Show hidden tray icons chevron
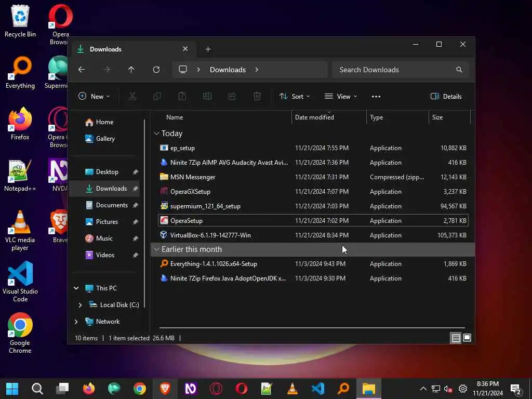The height and width of the screenshot is (399, 532). pos(423,389)
